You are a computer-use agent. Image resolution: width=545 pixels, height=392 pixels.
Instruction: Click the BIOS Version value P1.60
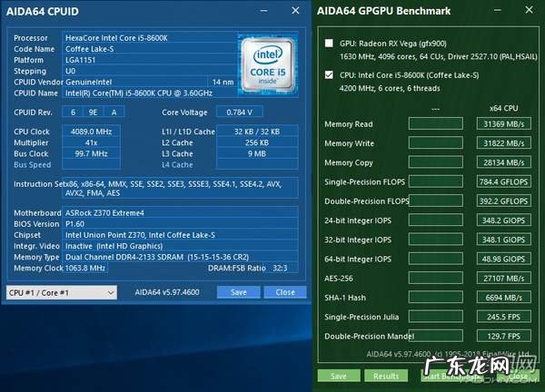coord(180,224)
